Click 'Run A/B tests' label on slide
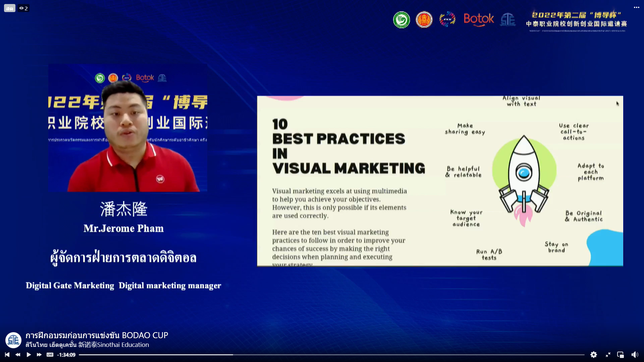Screen dimensions: 644x362 [489, 254]
